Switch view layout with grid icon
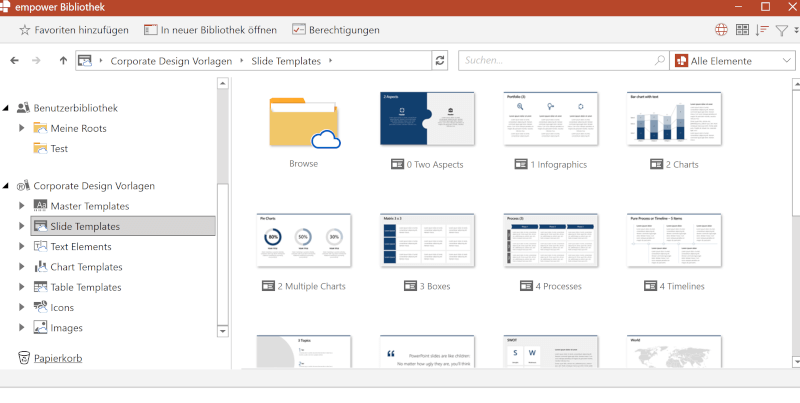Viewport: 800px width, 403px height. (x=742, y=30)
